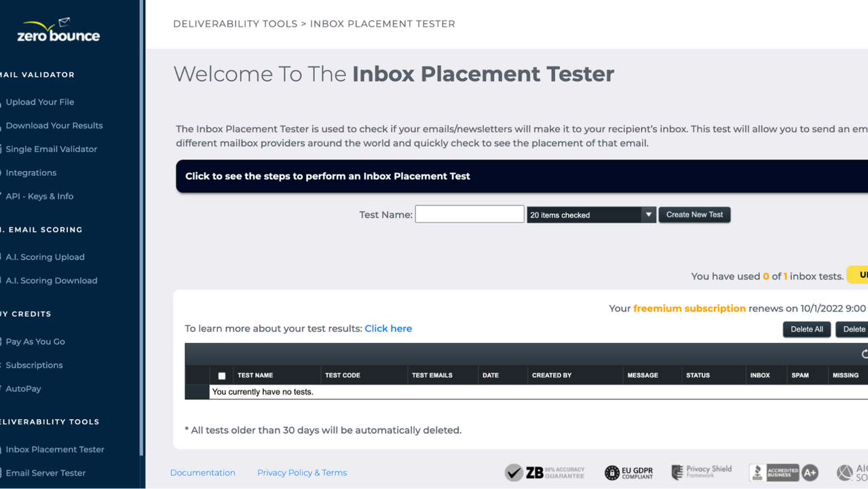The height and width of the screenshot is (489, 868).
Task: Sort by CREATED BY column
Action: point(552,375)
